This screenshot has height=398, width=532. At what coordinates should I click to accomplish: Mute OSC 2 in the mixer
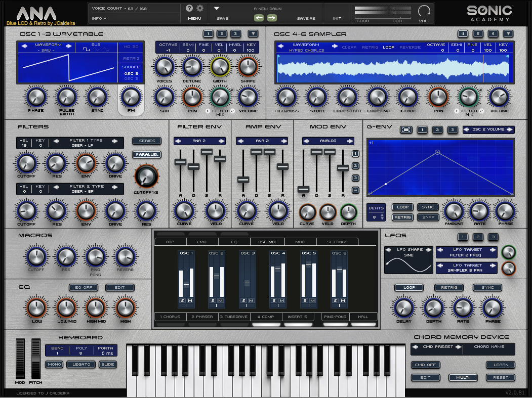(221, 301)
